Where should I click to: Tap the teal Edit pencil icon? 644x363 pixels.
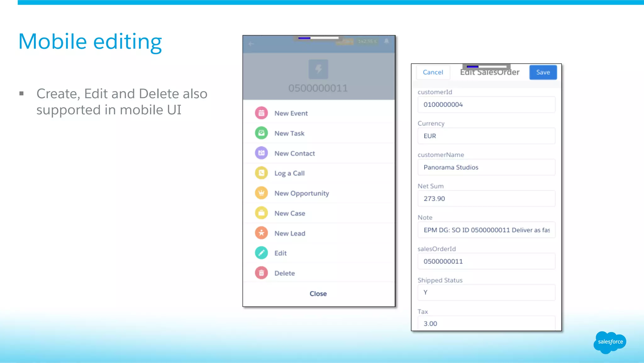click(261, 253)
